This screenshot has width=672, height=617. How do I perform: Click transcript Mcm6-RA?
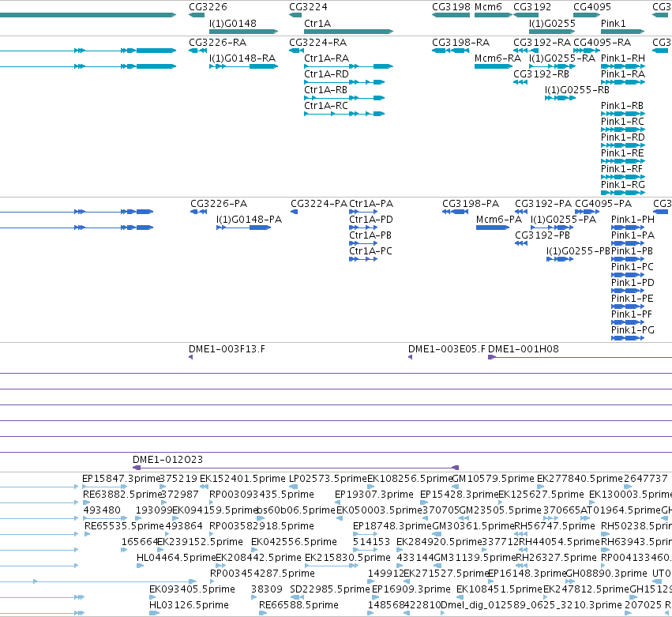[x=498, y=58]
